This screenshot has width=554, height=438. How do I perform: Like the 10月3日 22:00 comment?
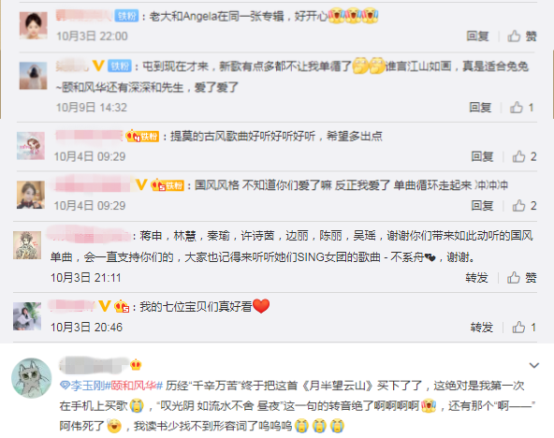(522, 36)
